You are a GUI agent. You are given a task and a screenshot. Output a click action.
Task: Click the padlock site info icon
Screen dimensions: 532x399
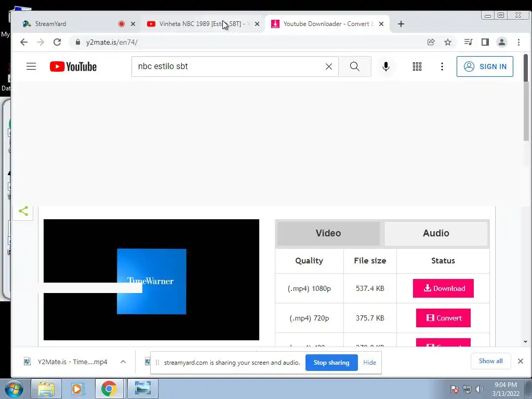pyautogui.click(x=78, y=42)
